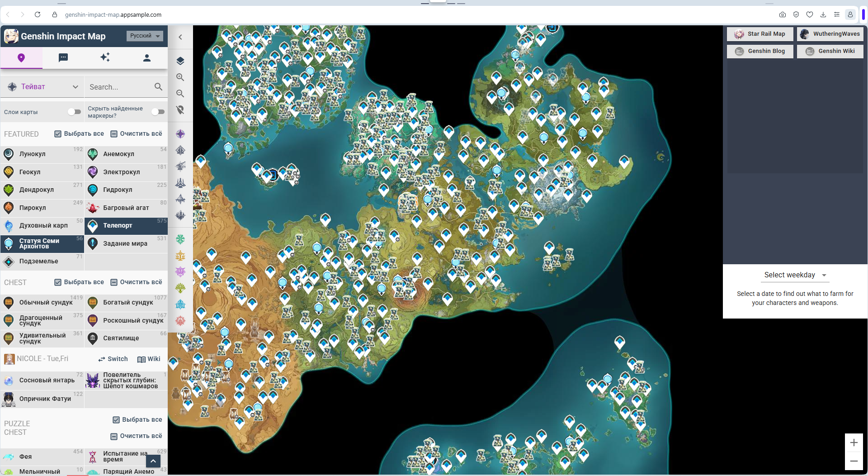Toggle the Геокул marker category
Viewport: 868px width, 476px height.
42,172
